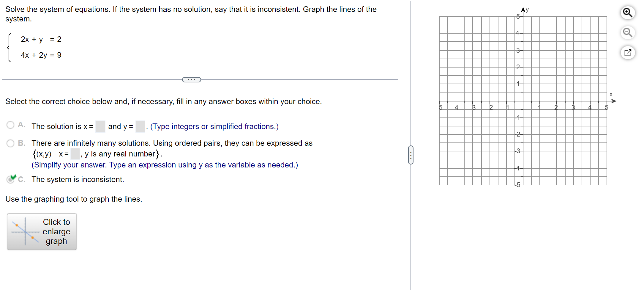
Task: Click the ellipsis divider between question and answers
Action: [191, 79]
